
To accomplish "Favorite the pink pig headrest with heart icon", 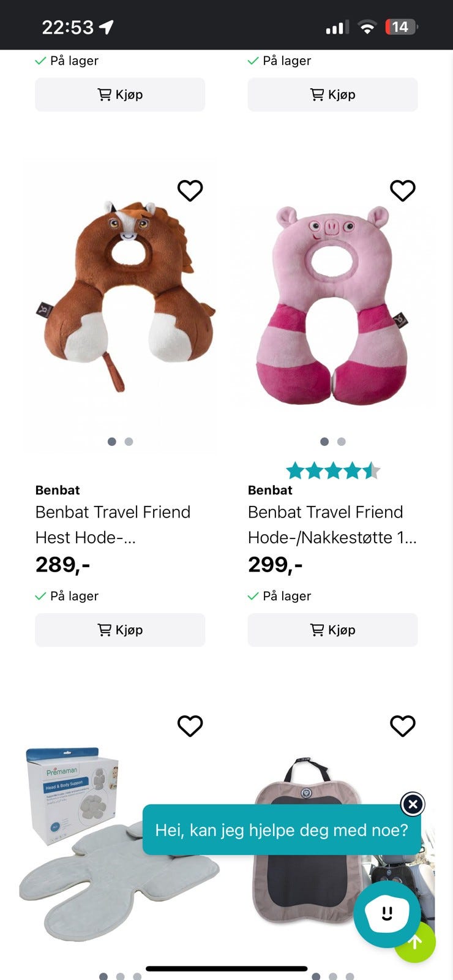I will pyautogui.click(x=402, y=190).
